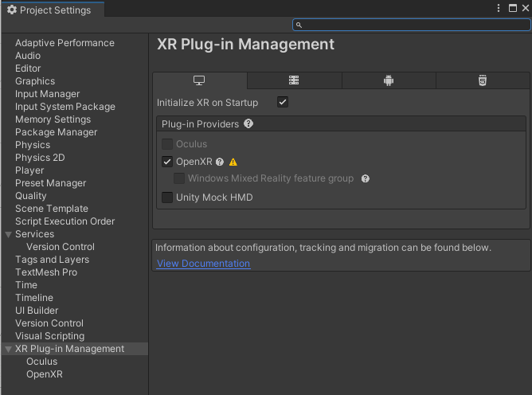Viewport: 532px width, 395px height.
Task: Open the Input System Package settings
Action: pyautogui.click(x=65, y=107)
